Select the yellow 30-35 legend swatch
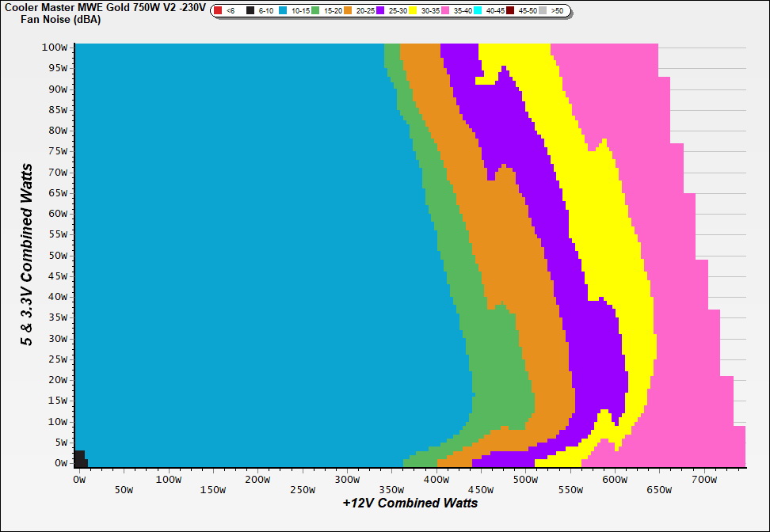The width and height of the screenshot is (770, 532). [414, 11]
